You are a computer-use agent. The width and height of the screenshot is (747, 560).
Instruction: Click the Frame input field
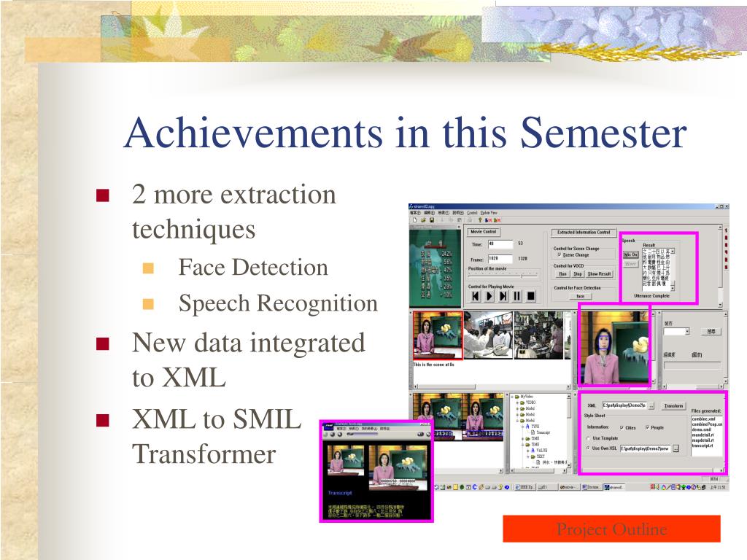pos(500,259)
